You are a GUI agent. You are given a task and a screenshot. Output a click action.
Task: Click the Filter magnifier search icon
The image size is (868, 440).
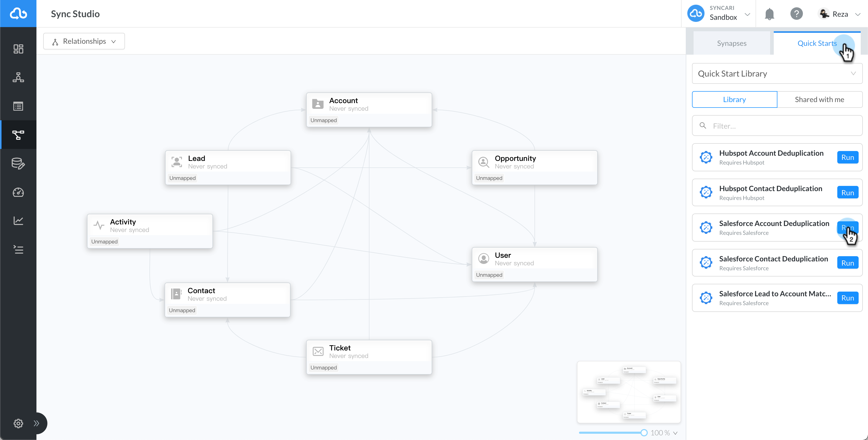click(703, 126)
